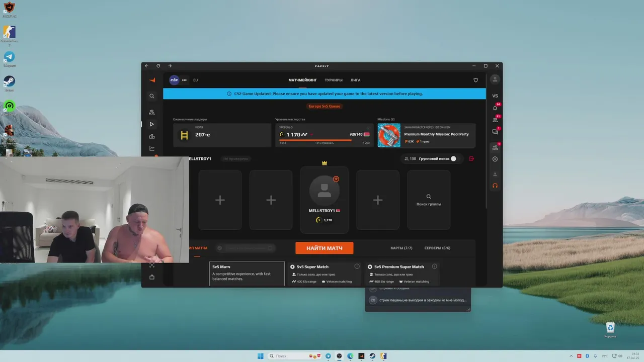
Task: Show info for 5v5 Super Match
Action: click(357, 266)
